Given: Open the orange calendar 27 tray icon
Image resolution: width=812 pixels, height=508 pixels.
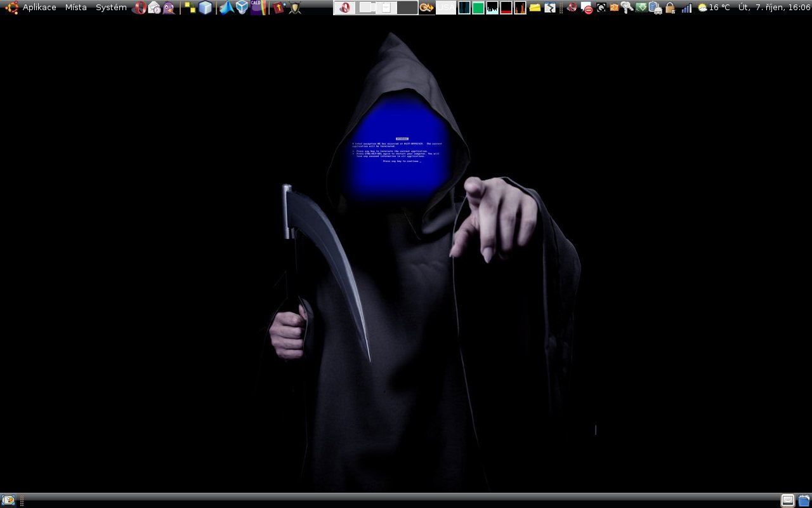Looking at the screenshot, I should pos(614,8).
